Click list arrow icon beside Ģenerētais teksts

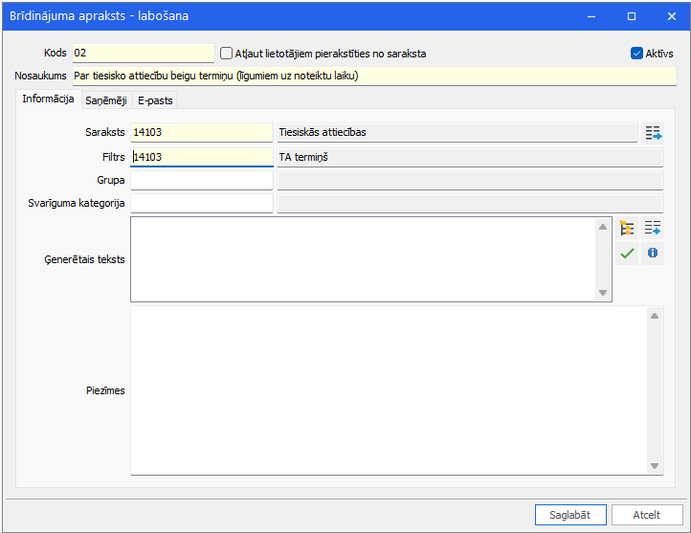click(x=653, y=228)
